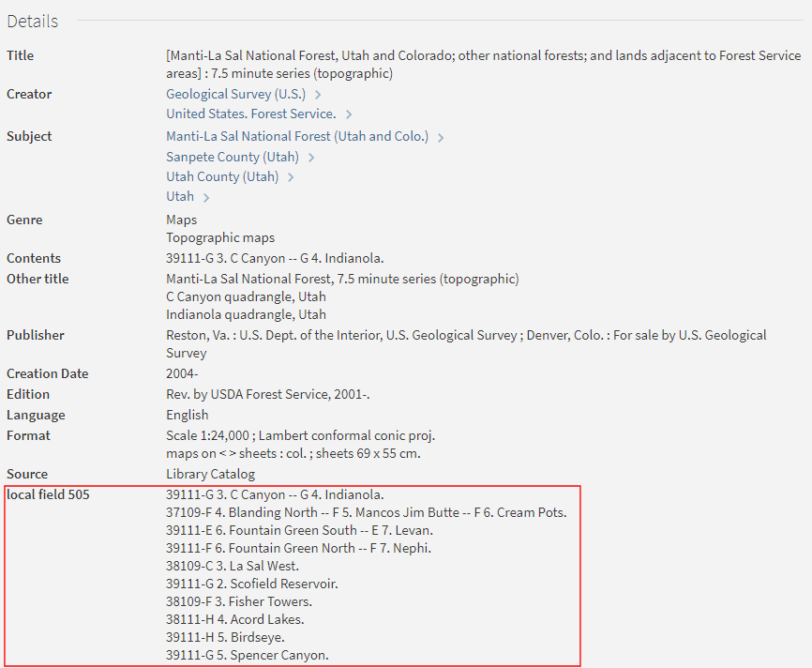The image size is (812, 668).
Task: Click the Blanding North line in local field 505
Action: pos(366,512)
